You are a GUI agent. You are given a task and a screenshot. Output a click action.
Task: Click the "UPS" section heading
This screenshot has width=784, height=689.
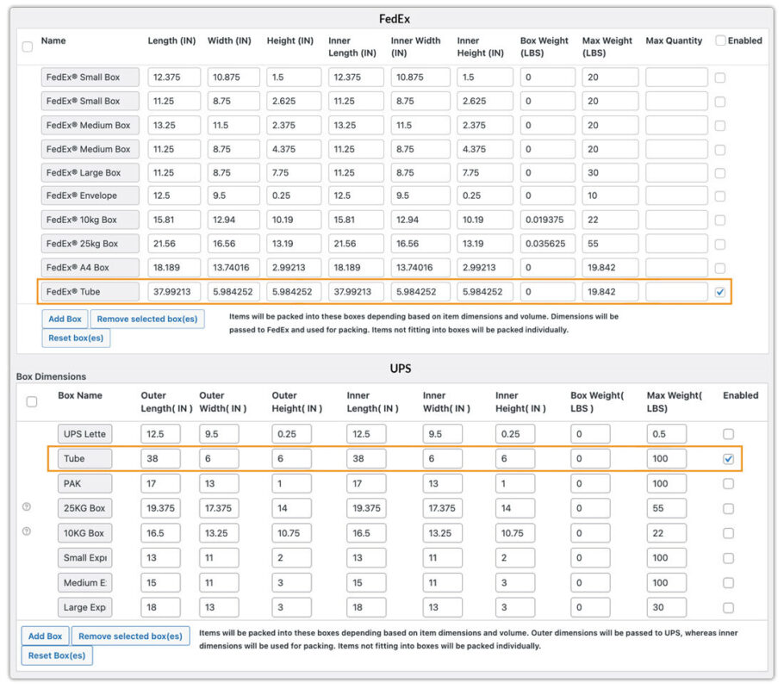(x=401, y=369)
